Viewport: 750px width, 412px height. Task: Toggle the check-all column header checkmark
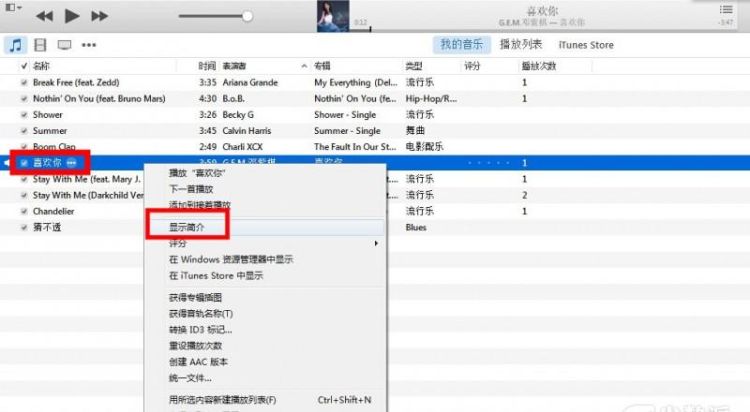click(24, 66)
